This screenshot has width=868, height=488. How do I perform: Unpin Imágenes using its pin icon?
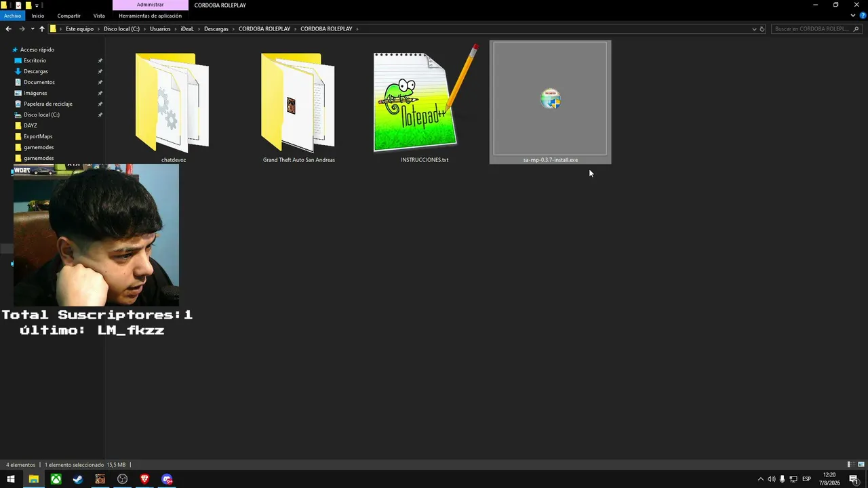(x=100, y=93)
